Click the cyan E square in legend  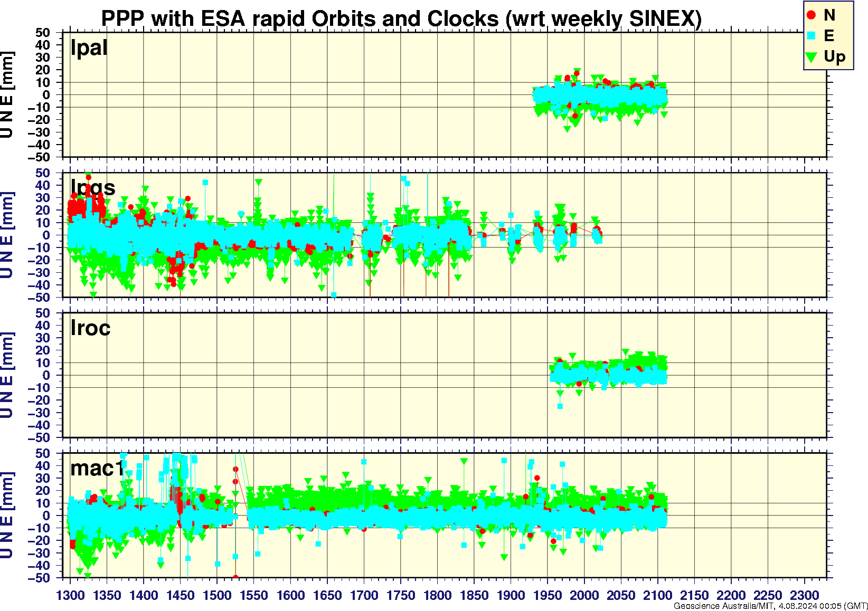811,35
